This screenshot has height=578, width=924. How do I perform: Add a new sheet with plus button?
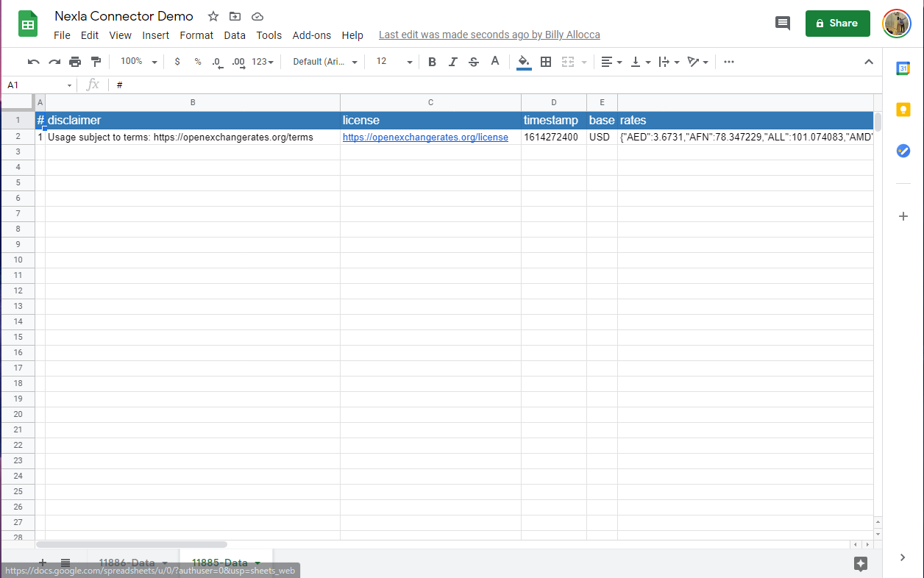click(x=42, y=563)
